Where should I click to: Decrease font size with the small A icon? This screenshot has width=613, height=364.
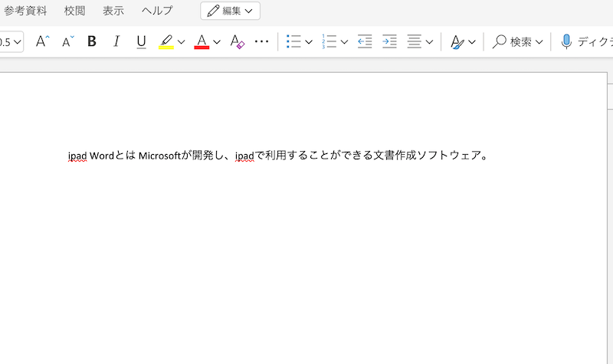point(67,41)
